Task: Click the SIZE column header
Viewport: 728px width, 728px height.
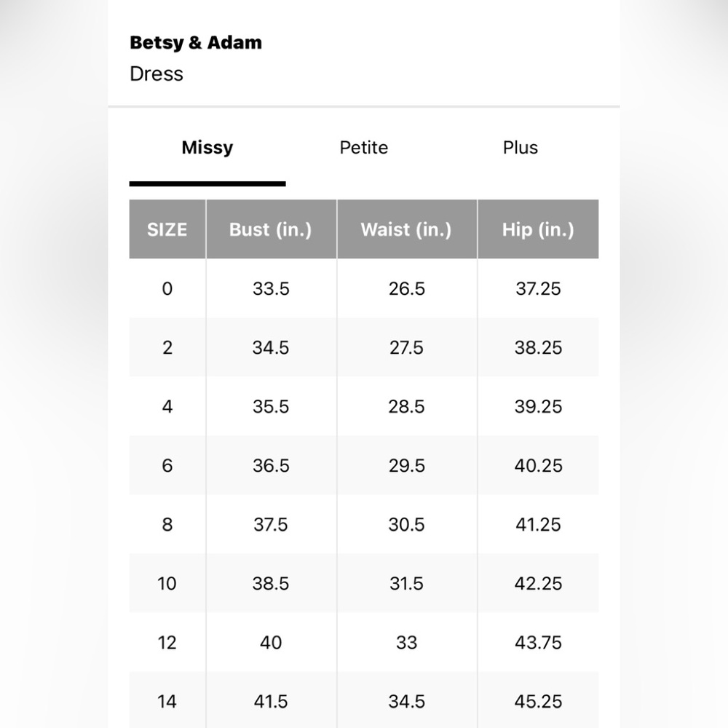Action: [x=167, y=230]
